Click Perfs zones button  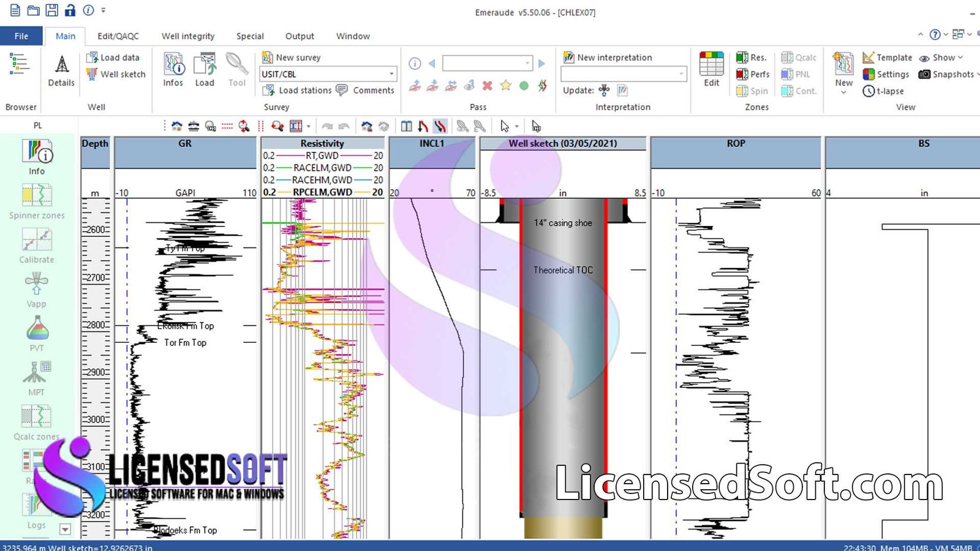click(x=753, y=74)
